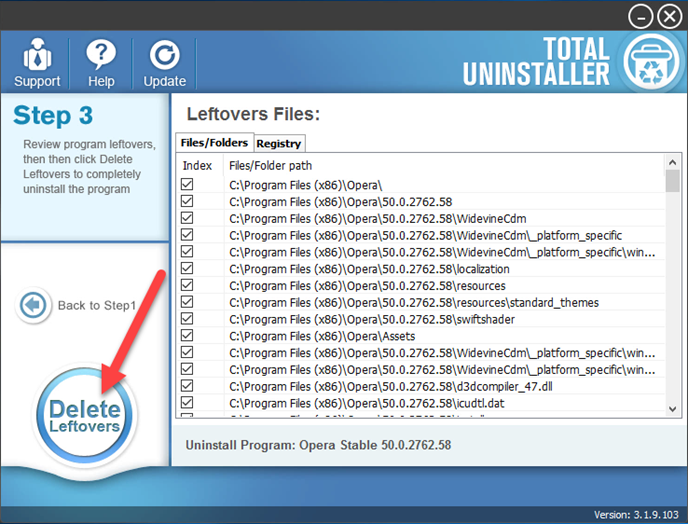The image size is (688, 524).
Task: Select the row ending in \swiftshader
Action: point(372,319)
